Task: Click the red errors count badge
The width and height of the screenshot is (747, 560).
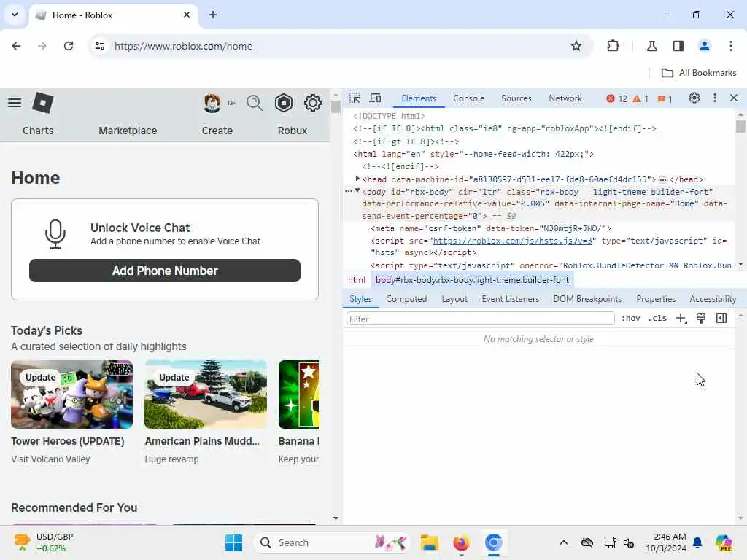Action: [617, 98]
